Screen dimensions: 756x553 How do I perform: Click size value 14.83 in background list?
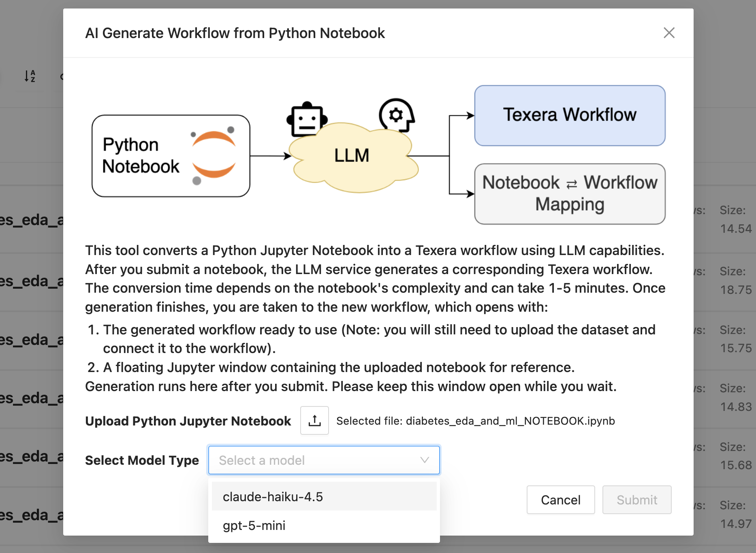tap(736, 406)
